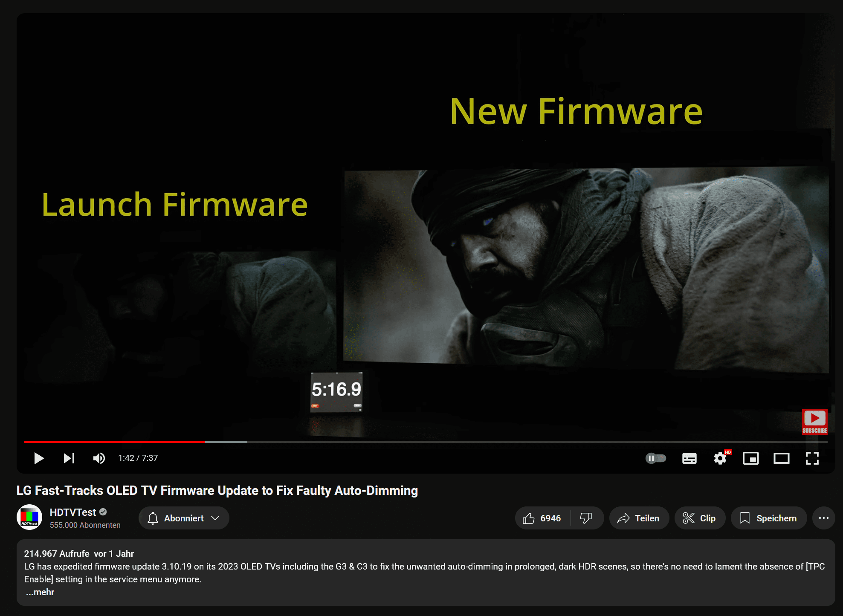The image size is (843, 616).
Task: Play the video with the play icon
Action: click(x=39, y=458)
